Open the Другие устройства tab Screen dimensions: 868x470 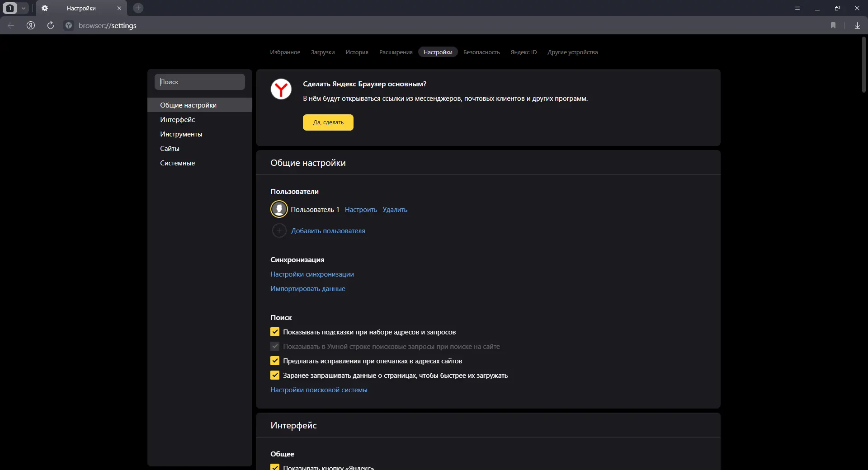tap(573, 52)
